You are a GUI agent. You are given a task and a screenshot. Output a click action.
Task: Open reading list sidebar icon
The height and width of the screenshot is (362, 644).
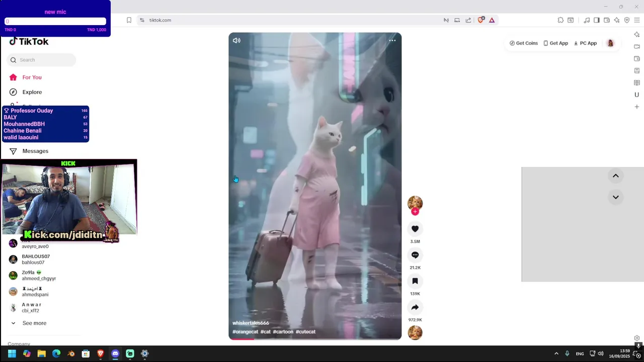coord(637,82)
